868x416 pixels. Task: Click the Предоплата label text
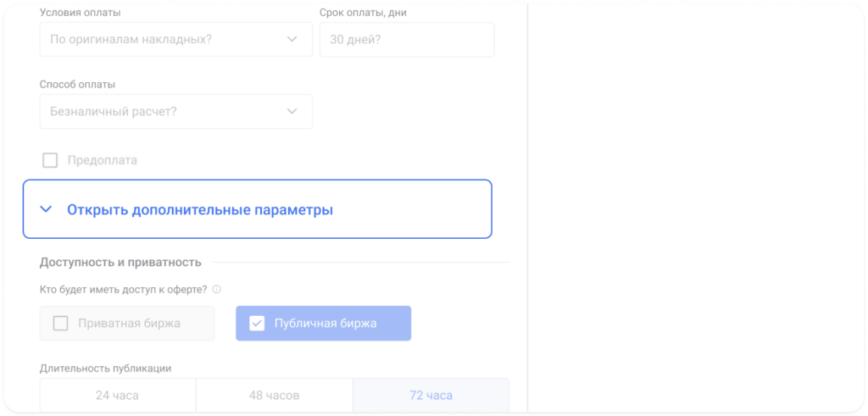pyautogui.click(x=103, y=160)
